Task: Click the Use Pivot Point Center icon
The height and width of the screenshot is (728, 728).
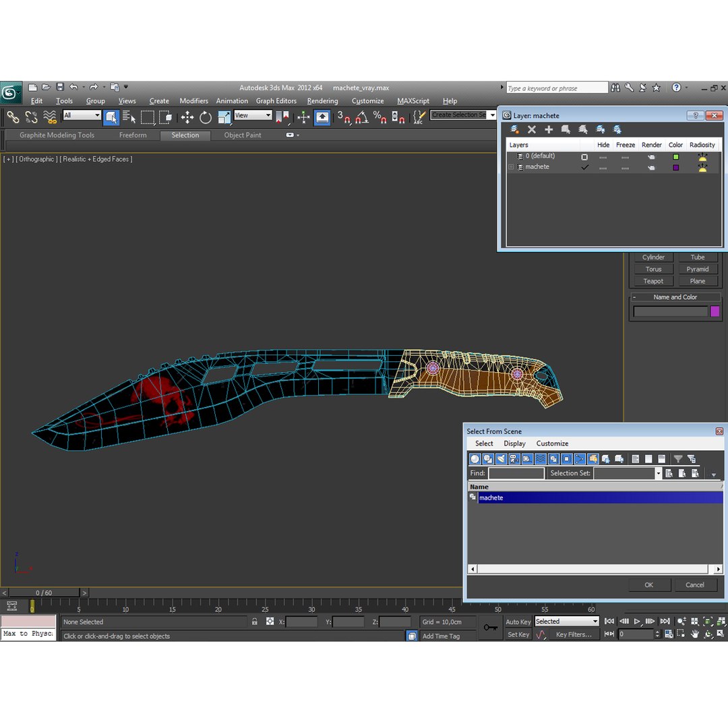Action: [282, 117]
